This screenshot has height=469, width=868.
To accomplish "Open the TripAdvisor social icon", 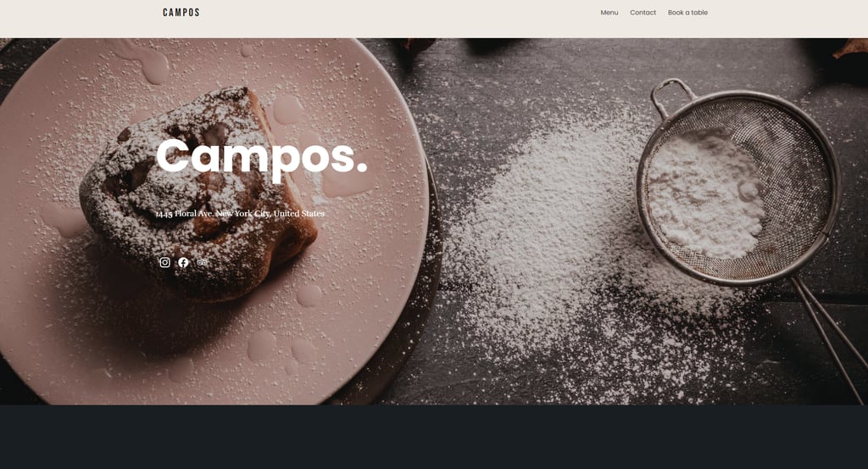I will (202, 262).
